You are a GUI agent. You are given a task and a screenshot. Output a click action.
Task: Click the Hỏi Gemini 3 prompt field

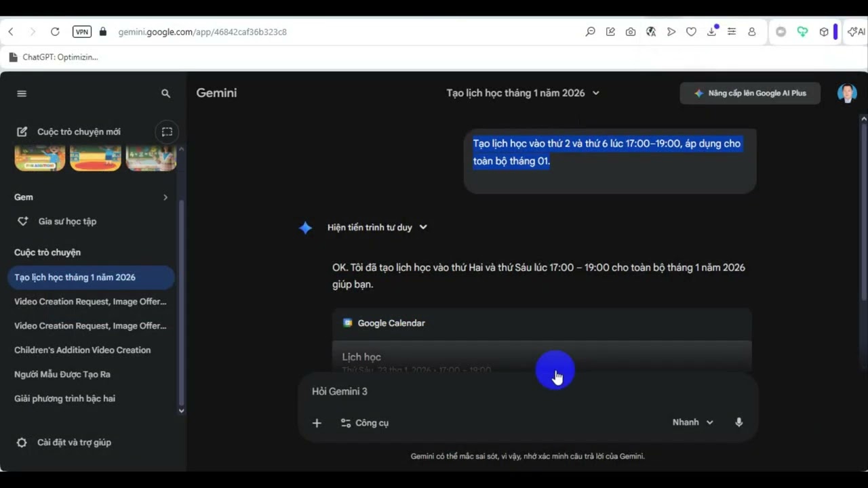528,392
